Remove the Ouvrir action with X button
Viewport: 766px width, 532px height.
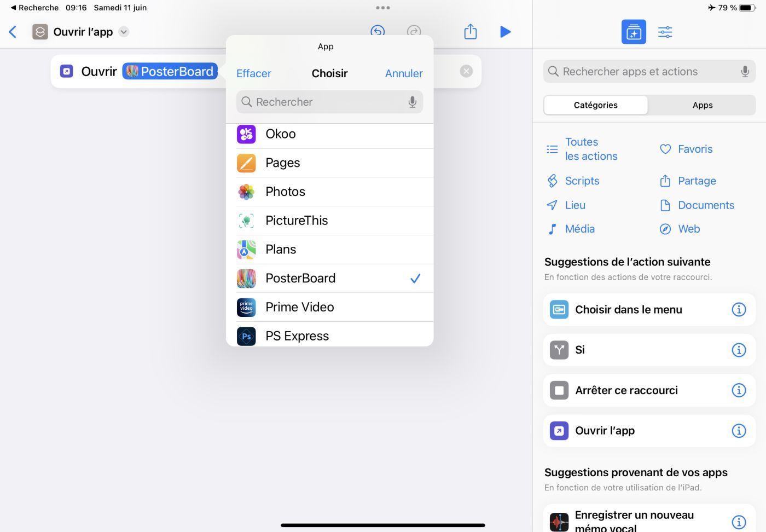click(466, 71)
